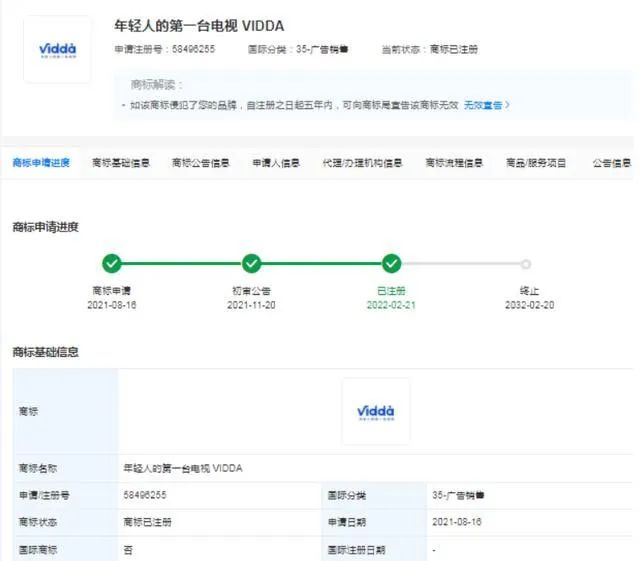Viewport: 640px width, 561px height.
Task: Click the 国际商标 value 否
Action: tap(128, 550)
